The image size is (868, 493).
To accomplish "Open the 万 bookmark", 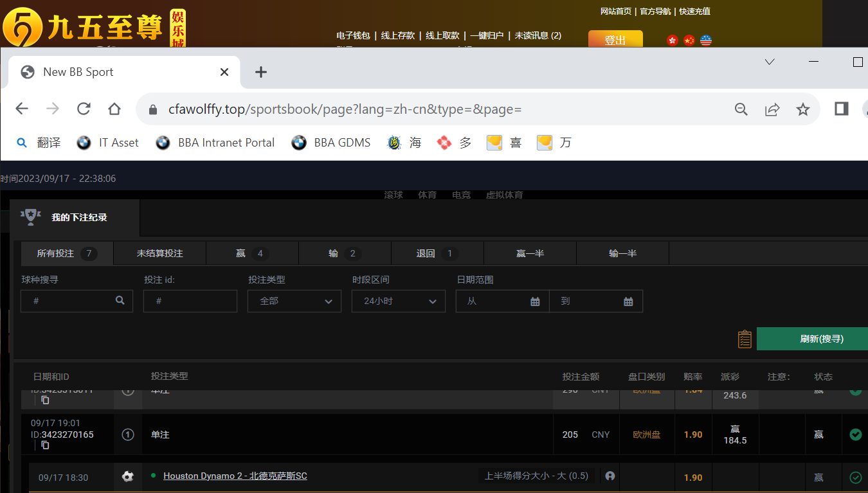I will [x=554, y=143].
